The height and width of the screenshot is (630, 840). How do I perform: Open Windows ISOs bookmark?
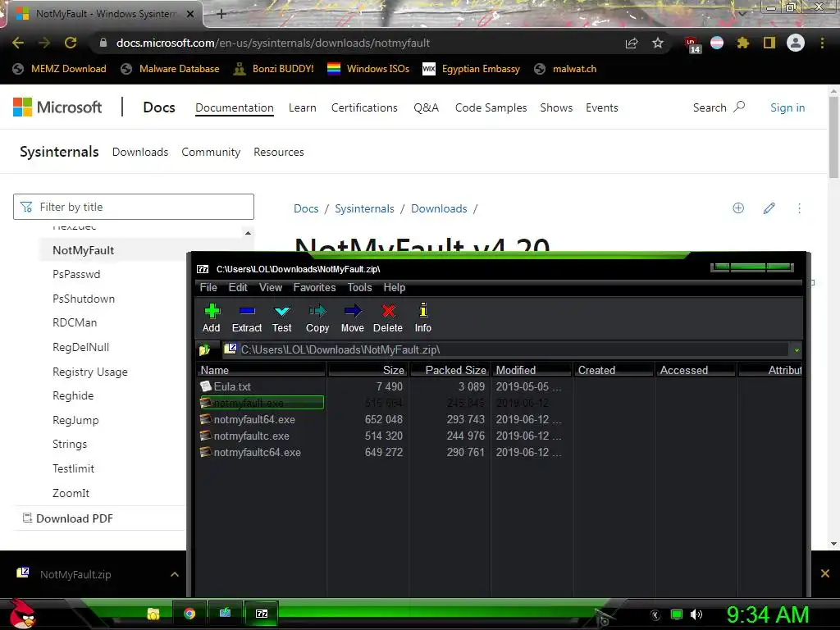click(368, 69)
